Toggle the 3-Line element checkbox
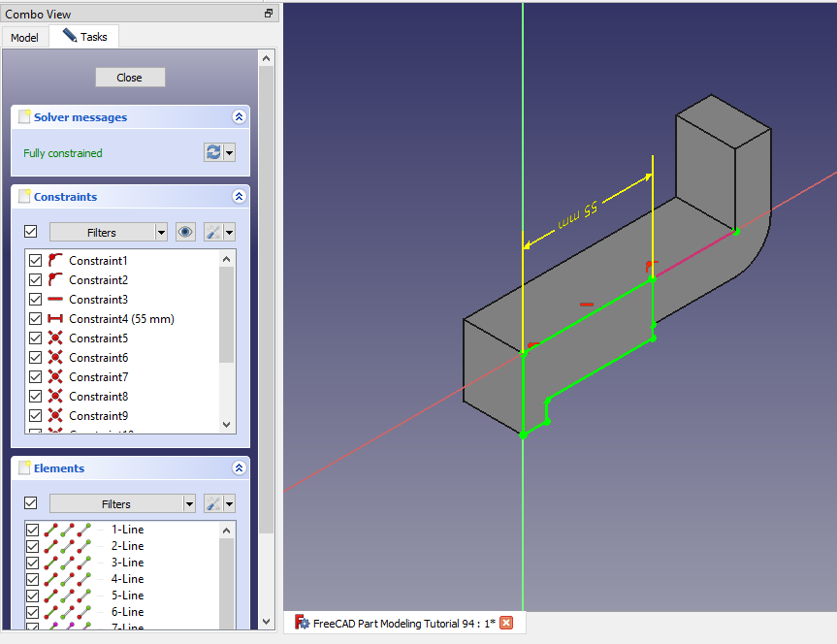 click(33, 563)
